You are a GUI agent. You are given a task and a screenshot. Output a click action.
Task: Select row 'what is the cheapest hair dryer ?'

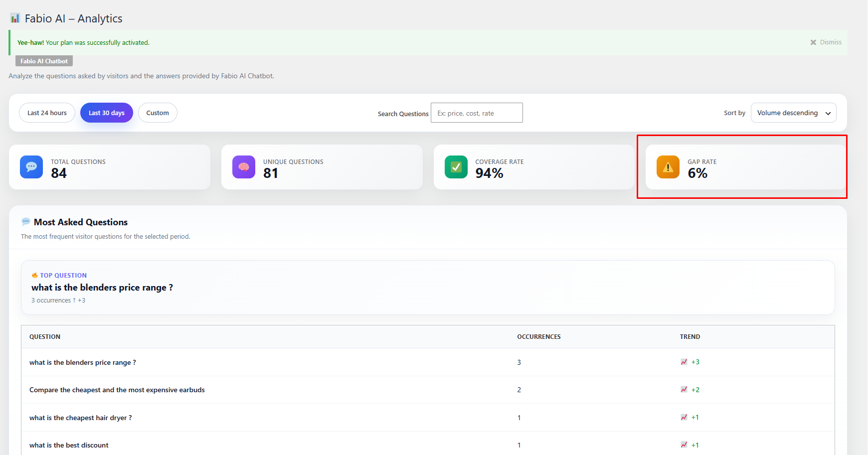point(428,418)
